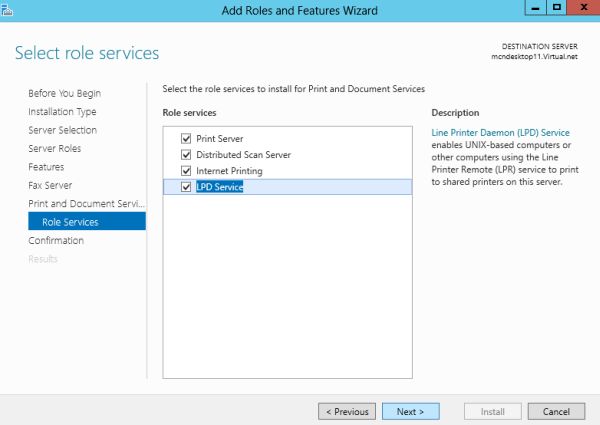Cancel the wizard with the Cancel button
Screen dimensions: 600x425
(x=556, y=411)
